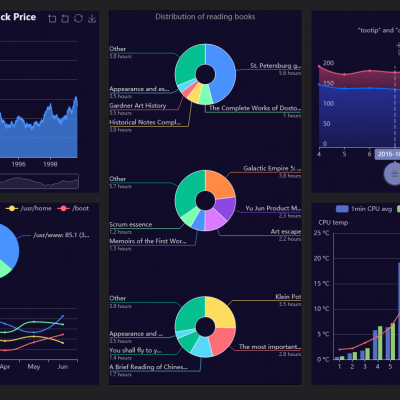Click the 'Distribution of reading books' title
The width and height of the screenshot is (400, 400).
[205, 17]
